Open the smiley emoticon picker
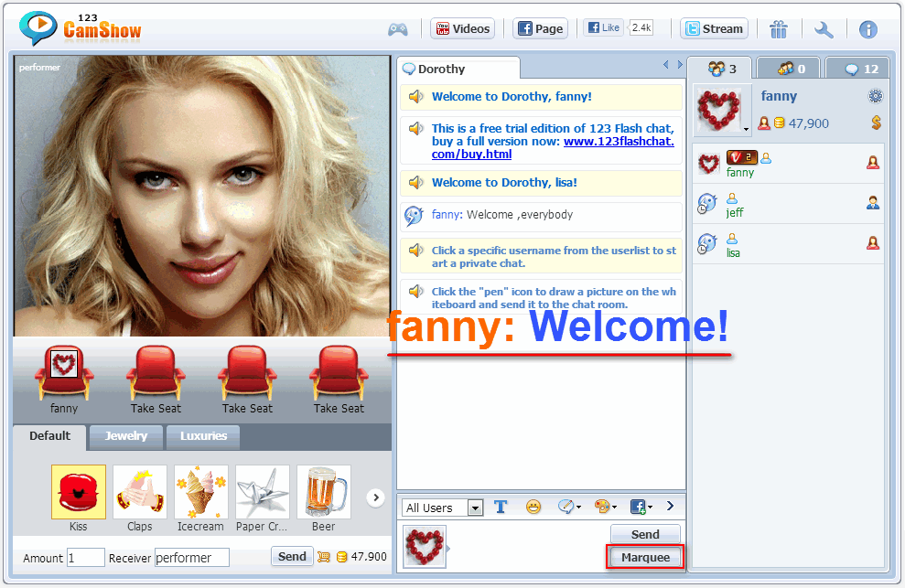 point(533,507)
